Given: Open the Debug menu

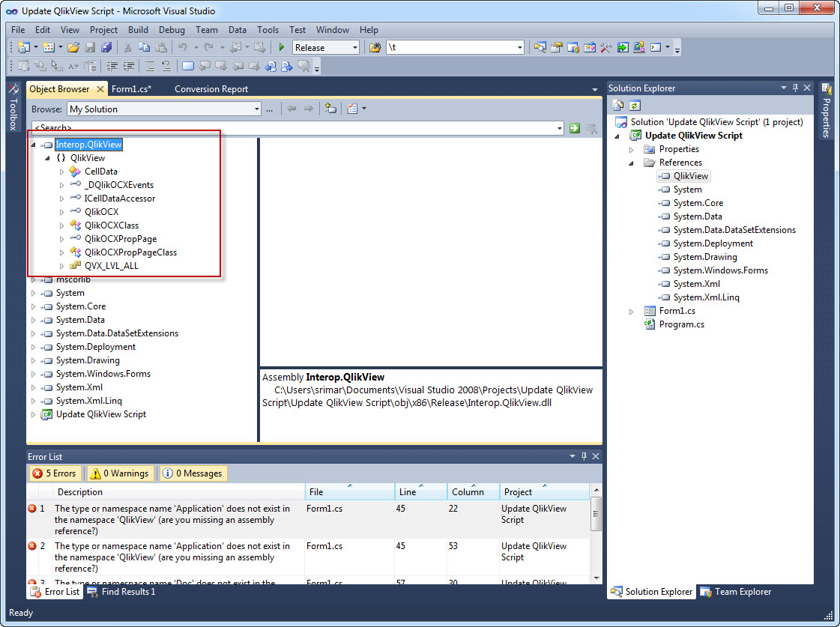Looking at the screenshot, I should (172, 30).
